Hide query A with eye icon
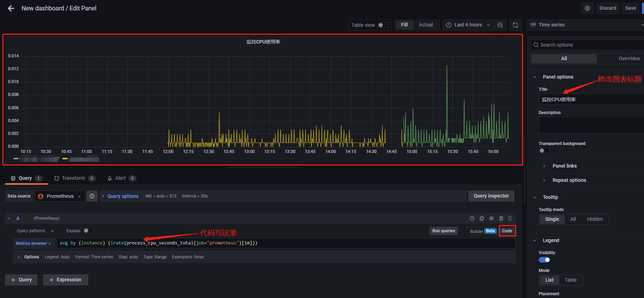Screen dimensions: 644x298 pyautogui.click(x=492, y=218)
